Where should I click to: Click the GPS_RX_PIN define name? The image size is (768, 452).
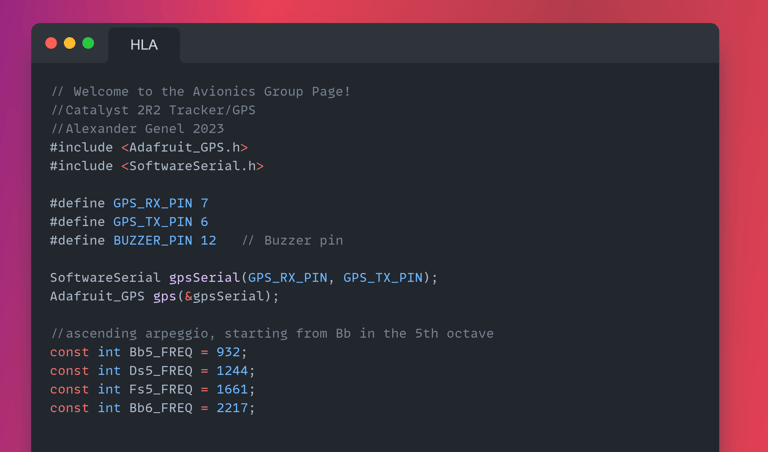coord(152,203)
